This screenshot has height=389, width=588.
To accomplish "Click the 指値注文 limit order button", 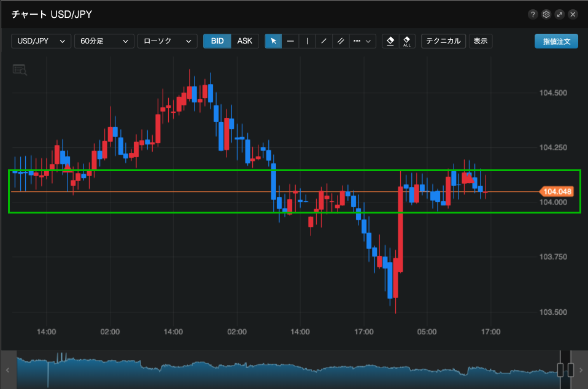I will [x=556, y=41].
